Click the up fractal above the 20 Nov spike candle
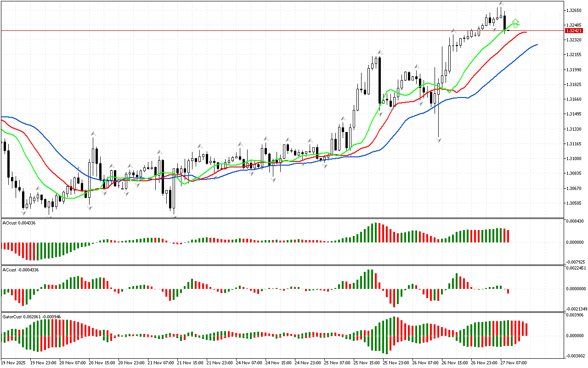Image resolution: width=588 pixels, height=368 pixels. (x=93, y=133)
